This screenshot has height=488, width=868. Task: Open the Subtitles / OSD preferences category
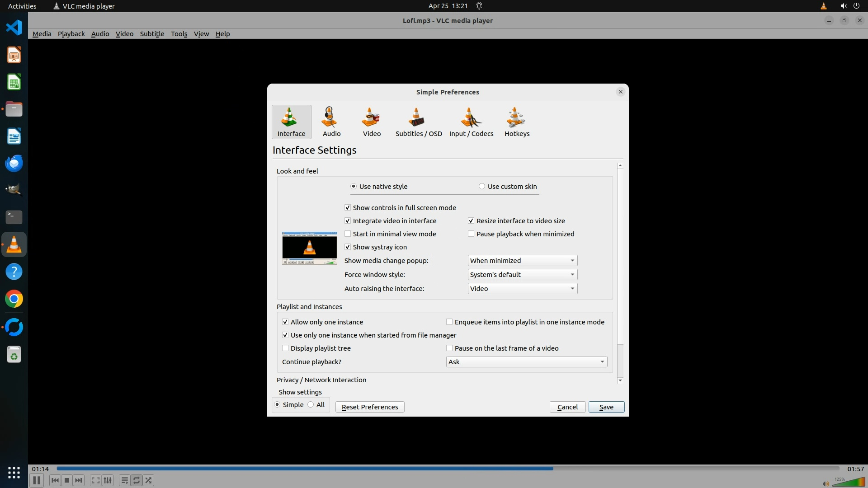pos(418,122)
